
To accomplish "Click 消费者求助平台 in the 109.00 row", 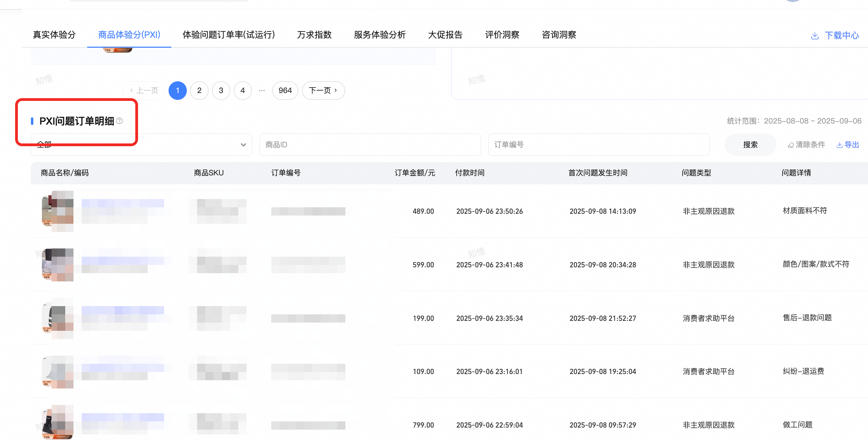I will (709, 372).
